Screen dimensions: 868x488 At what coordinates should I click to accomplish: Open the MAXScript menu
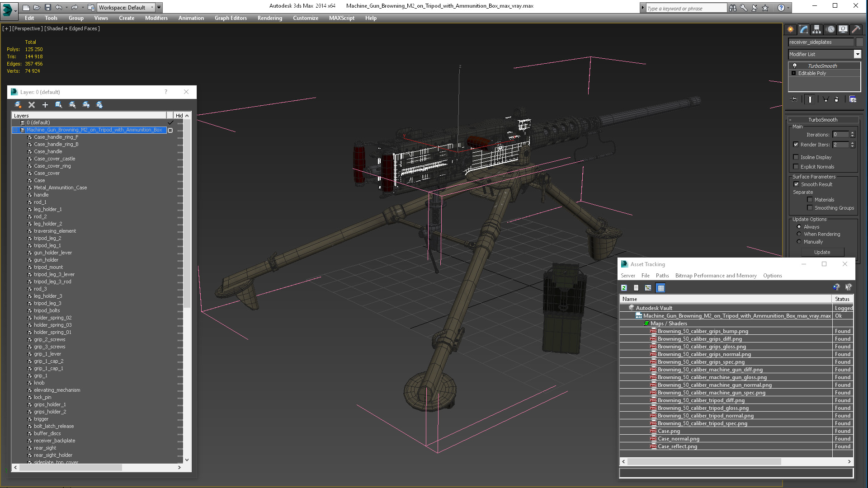[342, 18]
